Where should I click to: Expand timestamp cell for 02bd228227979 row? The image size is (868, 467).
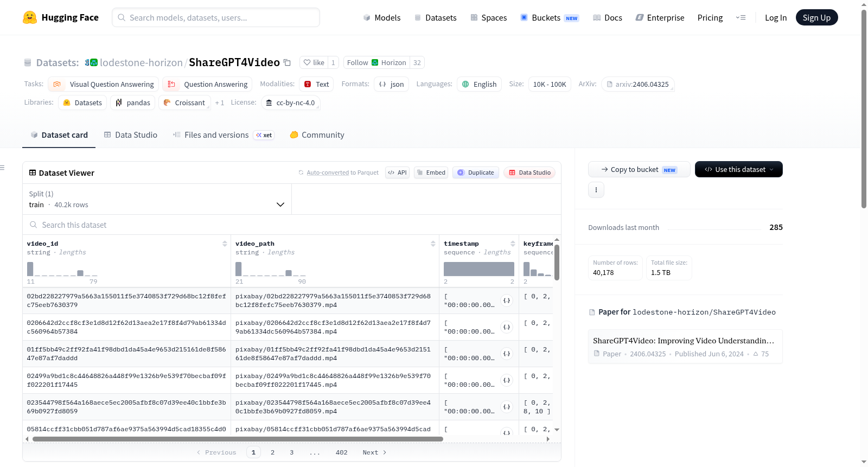pos(507,300)
